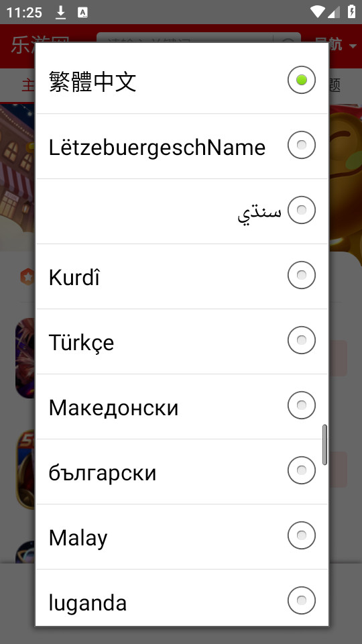Select the Türkçe radio button
This screenshot has width=362, height=644.
pos(301,340)
